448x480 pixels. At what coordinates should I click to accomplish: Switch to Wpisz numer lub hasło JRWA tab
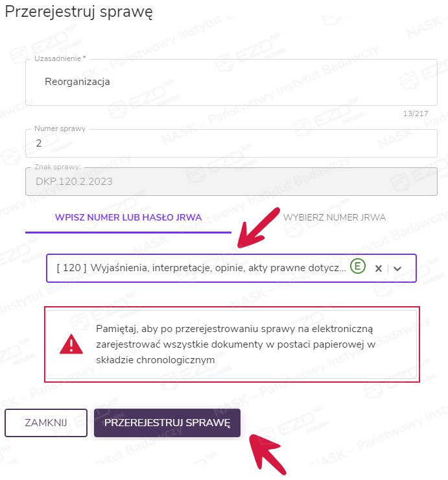[x=128, y=217]
